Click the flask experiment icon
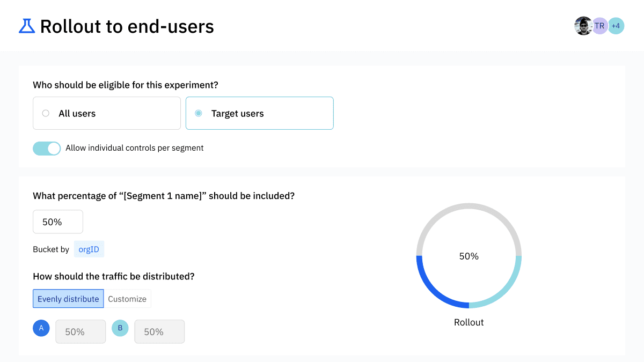Viewport: 644px width, 362px height. tap(27, 26)
